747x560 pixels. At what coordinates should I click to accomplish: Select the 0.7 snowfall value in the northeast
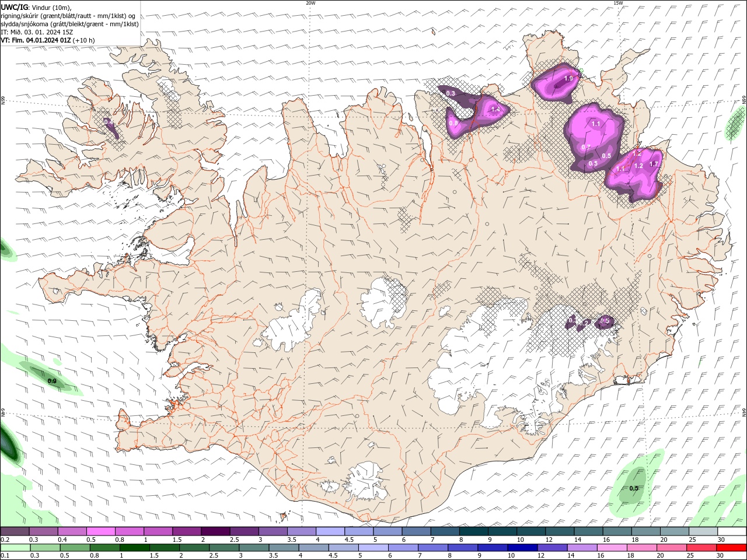586,147
